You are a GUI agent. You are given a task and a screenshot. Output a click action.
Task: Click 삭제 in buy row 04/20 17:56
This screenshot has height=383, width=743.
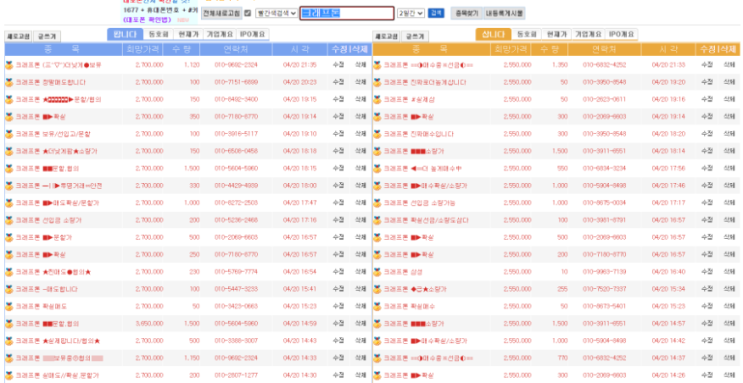pyautogui.click(x=729, y=168)
